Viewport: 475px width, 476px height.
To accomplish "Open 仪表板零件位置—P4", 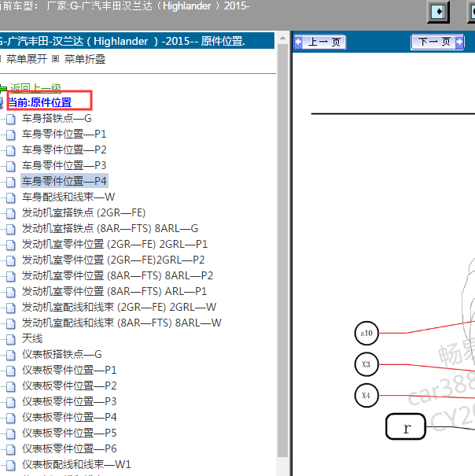I will click(69, 418).
